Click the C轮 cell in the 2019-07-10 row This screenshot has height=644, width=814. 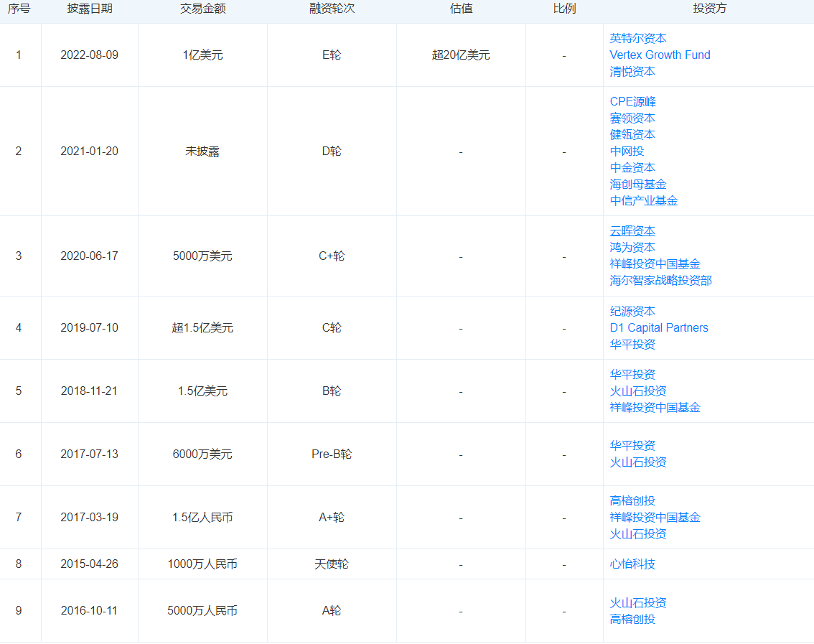(x=332, y=328)
